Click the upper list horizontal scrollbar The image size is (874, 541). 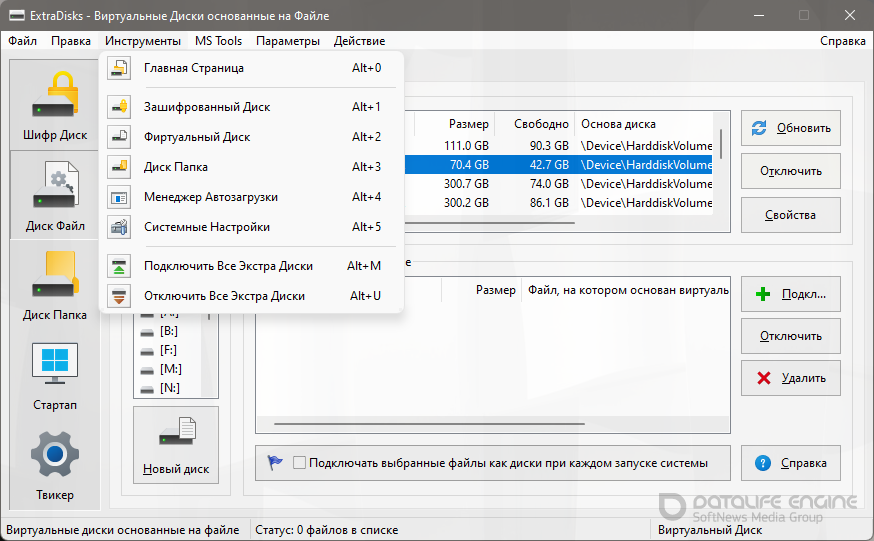[489, 223]
